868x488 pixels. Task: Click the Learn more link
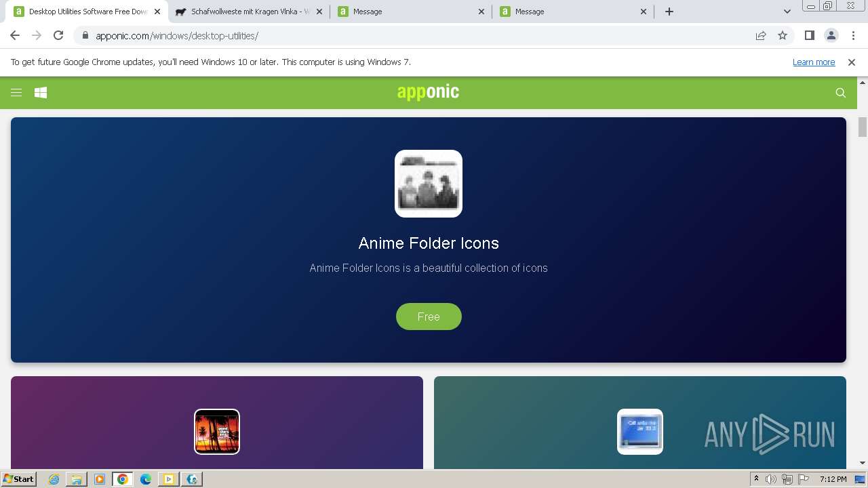click(814, 62)
